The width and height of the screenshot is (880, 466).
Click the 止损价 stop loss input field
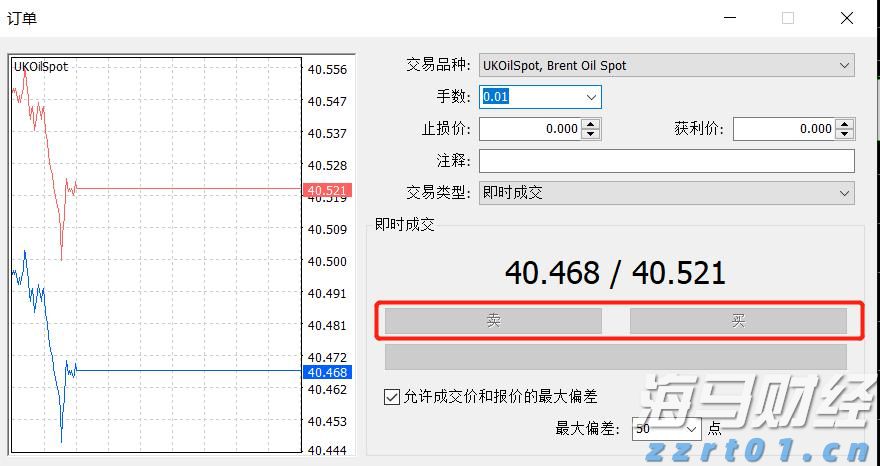530,129
